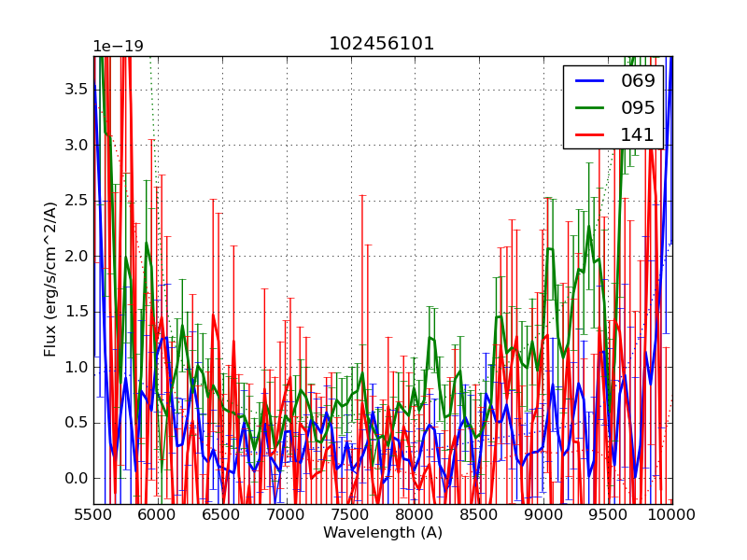Viewport: 747px width, 560px height.
Task: Select the 095 legend label
Action: (x=638, y=107)
